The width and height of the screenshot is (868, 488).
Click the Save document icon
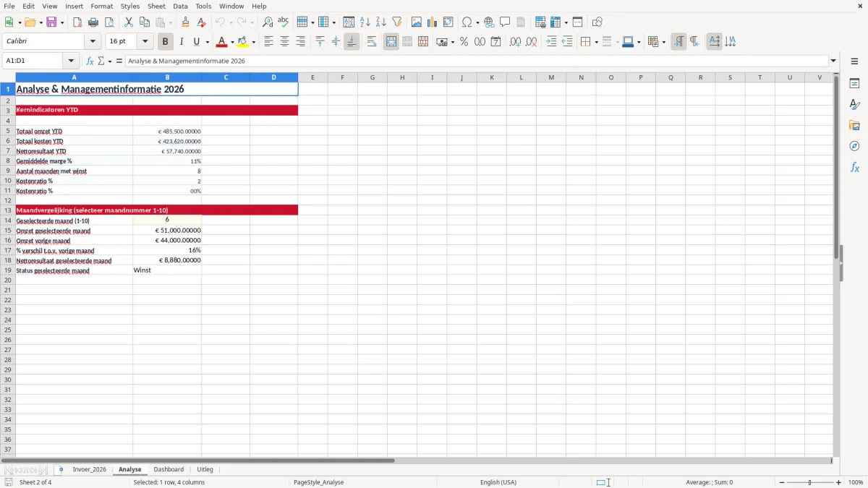51,22
